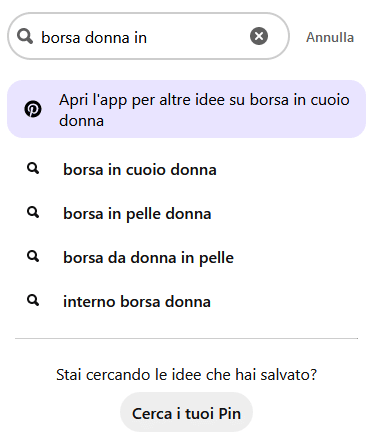Click the search icon beside "borsa in pelle donna"
Screen dimensions: 370x440
(x=33, y=213)
